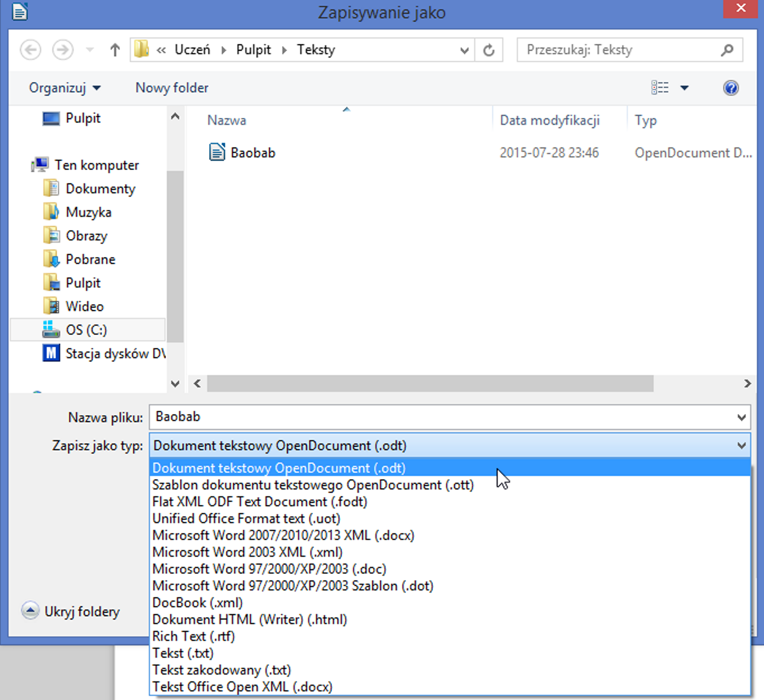This screenshot has width=764, height=700.
Task: Select Rich Text (.rtf) format
Action: click(193, 636)
